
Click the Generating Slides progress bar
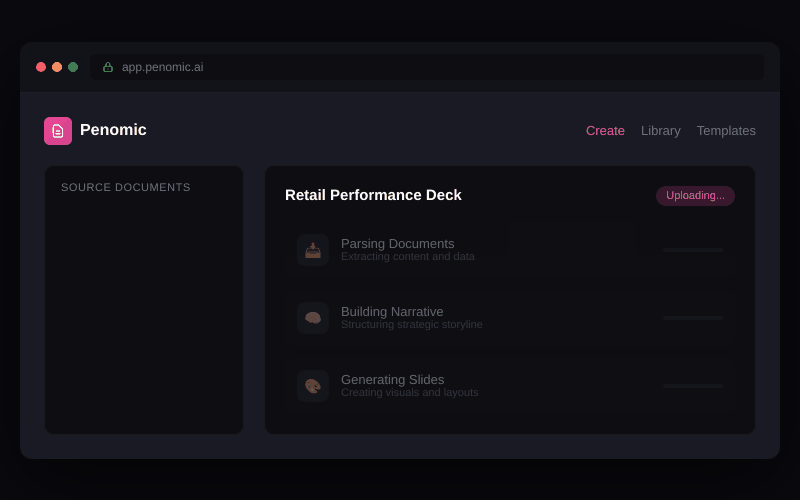[x=692, y=386]
